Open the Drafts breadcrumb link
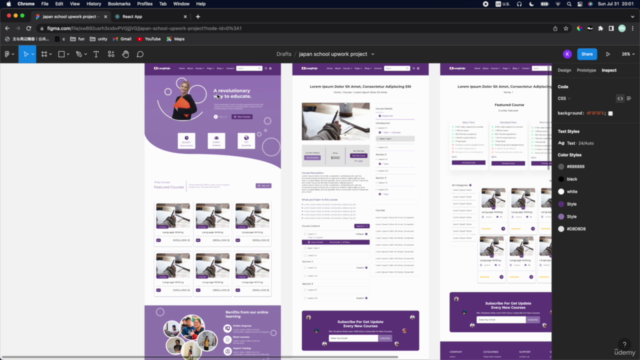640x360 pixels. tap(284, 54)
